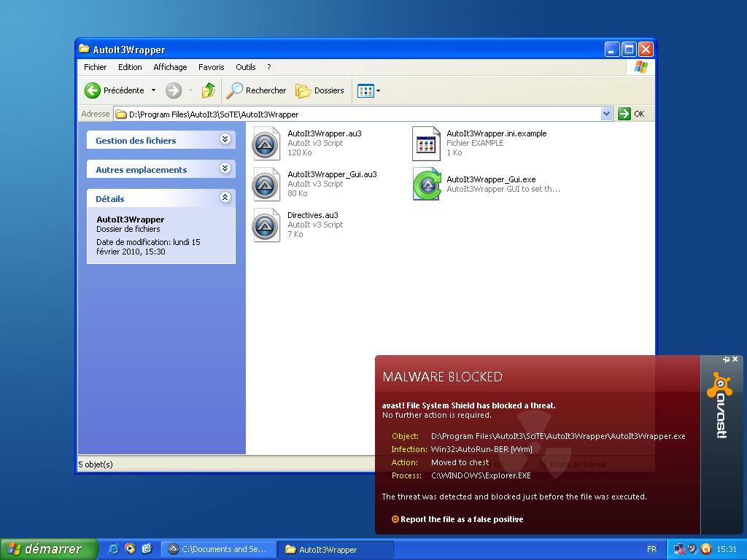Open the Outils menu
Screen dimensions: 747x560
[246, 67]
